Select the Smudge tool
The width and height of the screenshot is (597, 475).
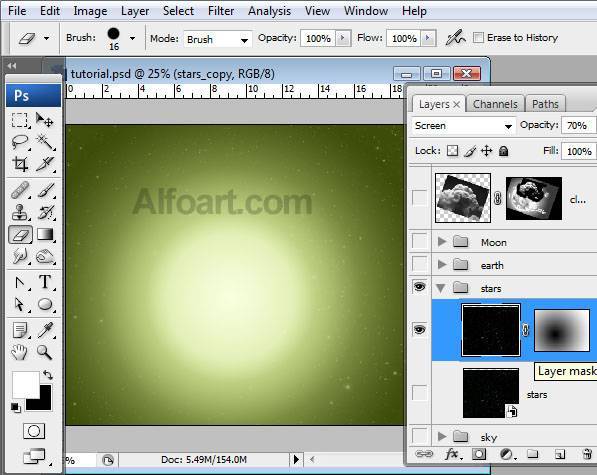click(x=20, y=256)
